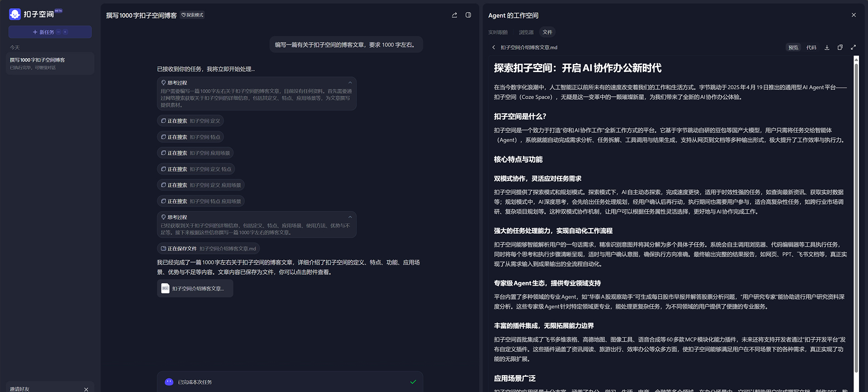Click the BETA badge next to the logo
The width and height of the screenshot is (868, 392).
pos(58,10)
